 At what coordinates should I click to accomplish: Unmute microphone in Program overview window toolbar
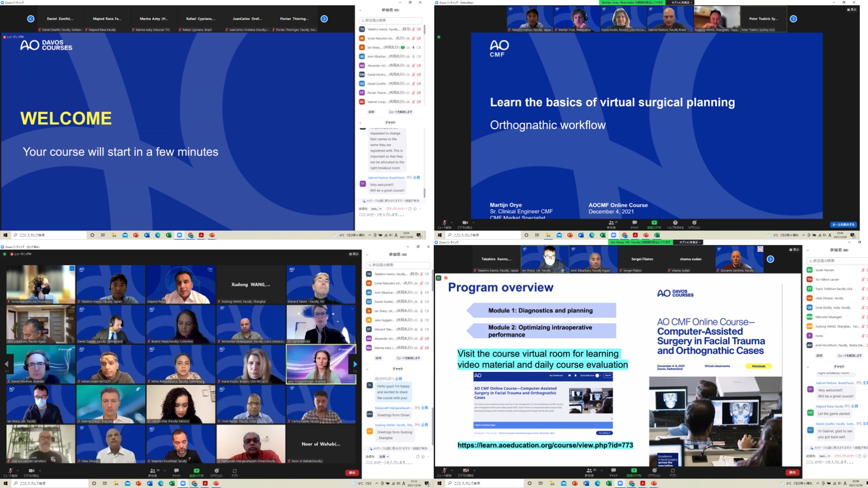[444, 472]
